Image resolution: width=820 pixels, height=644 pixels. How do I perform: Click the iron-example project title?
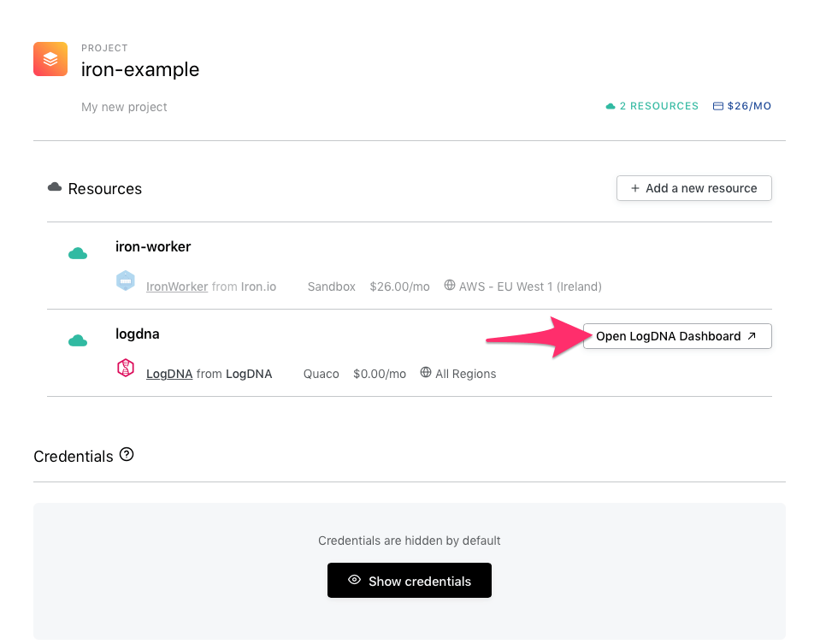click(x=140, y=69)
